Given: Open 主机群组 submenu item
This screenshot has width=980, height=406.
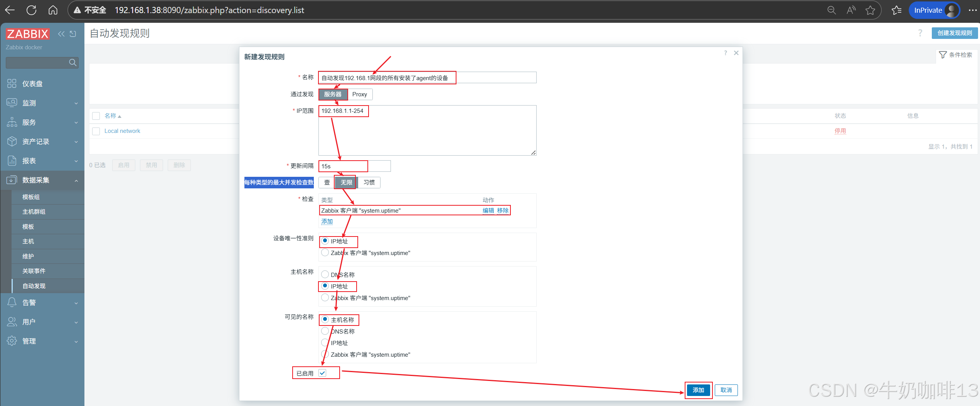Looking at the screenshot, I should pyautogui.click(x=48, y=211).
